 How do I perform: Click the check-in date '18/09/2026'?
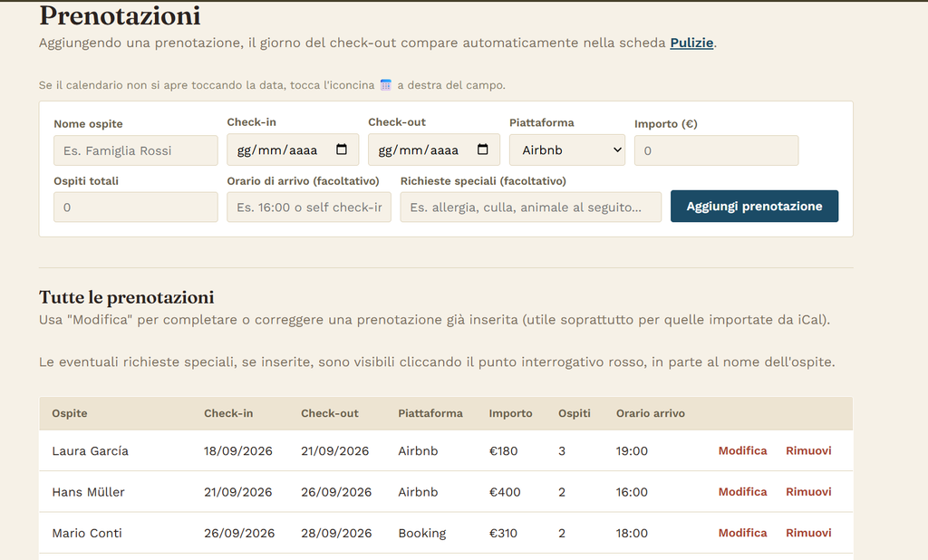point(238,451)
